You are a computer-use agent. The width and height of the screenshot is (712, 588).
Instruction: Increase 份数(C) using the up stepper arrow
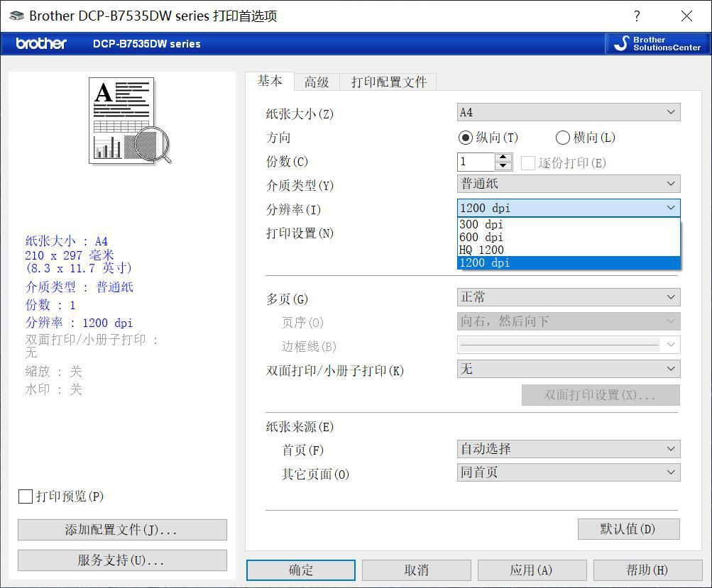tap(503, 157)
